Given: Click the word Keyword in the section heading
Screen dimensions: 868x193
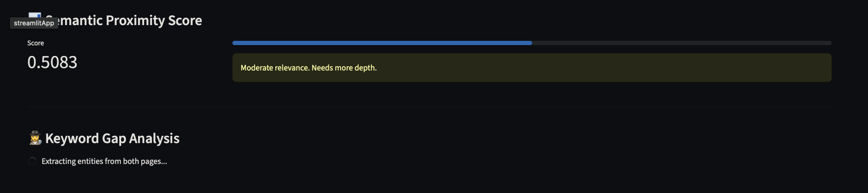Looking at the screenshot, I should [x=72, y=138].
